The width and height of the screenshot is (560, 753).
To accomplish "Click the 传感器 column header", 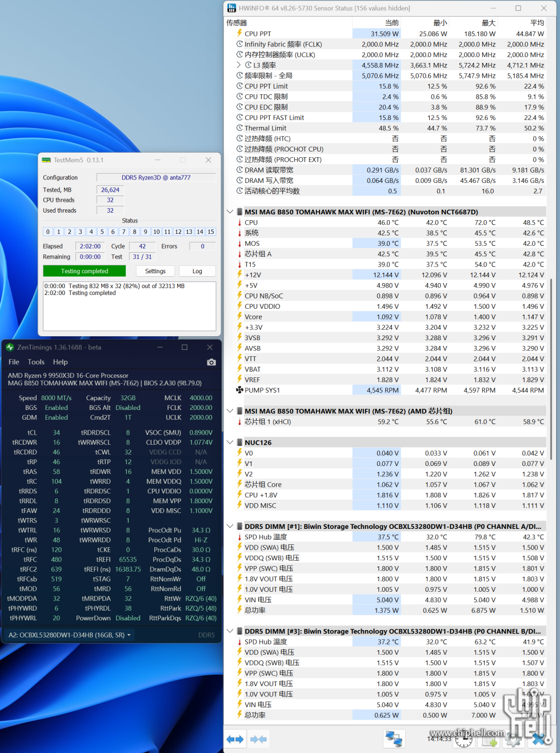I will [x=289, y=23].
